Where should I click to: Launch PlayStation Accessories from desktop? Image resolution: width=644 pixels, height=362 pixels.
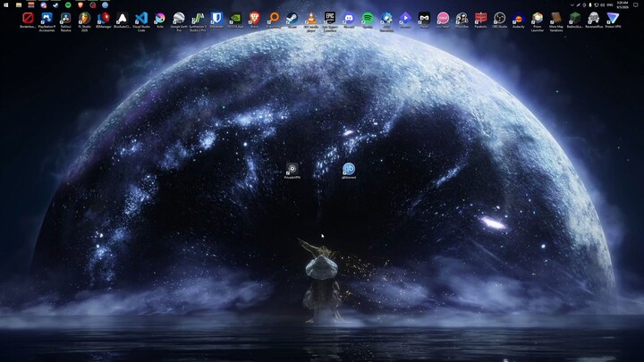tap(47, 21)
